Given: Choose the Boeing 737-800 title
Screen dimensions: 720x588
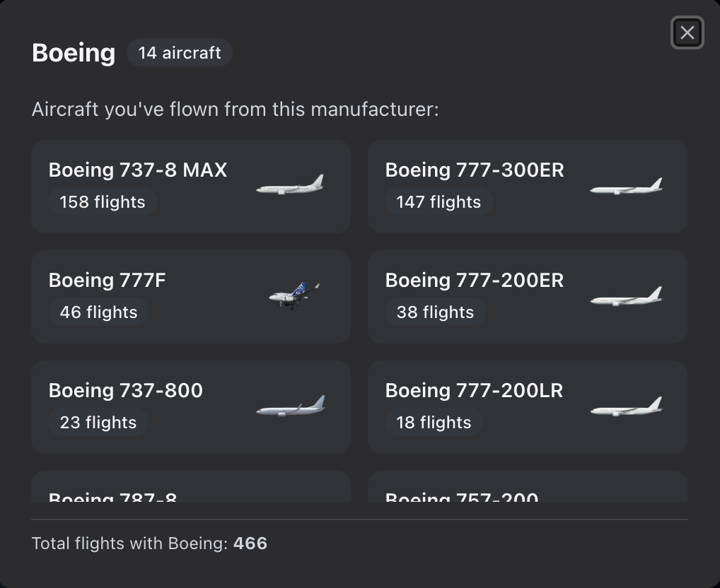Looking at the screenshot, I should point(126,391).
